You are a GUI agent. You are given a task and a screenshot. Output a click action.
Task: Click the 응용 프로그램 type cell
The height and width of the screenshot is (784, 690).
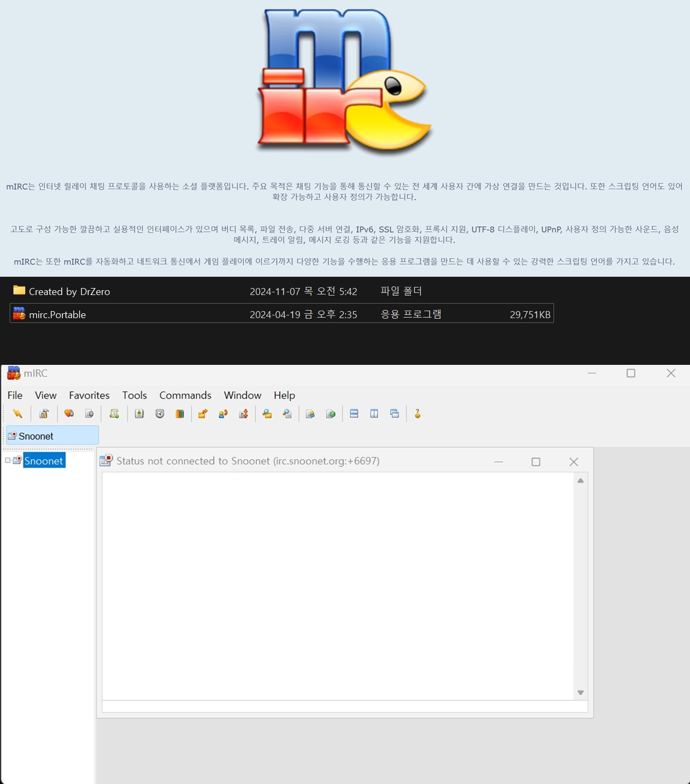[411, 314]
